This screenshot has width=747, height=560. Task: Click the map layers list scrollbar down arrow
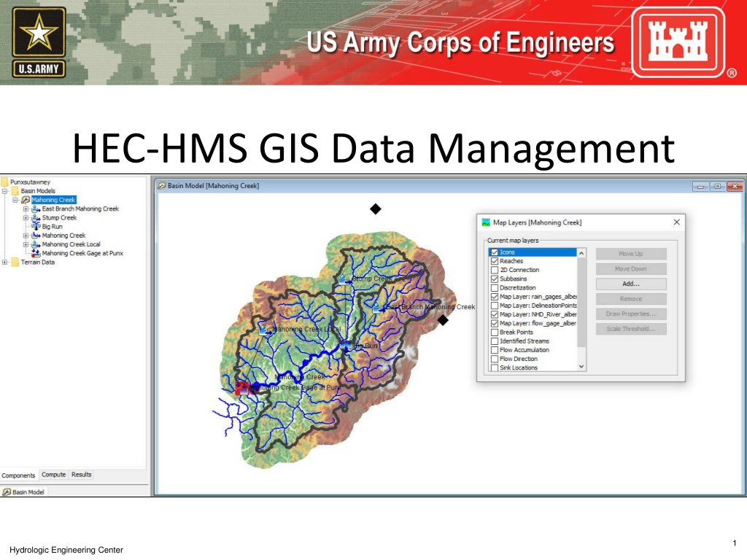pyautogui.click(x=581, y=367)
